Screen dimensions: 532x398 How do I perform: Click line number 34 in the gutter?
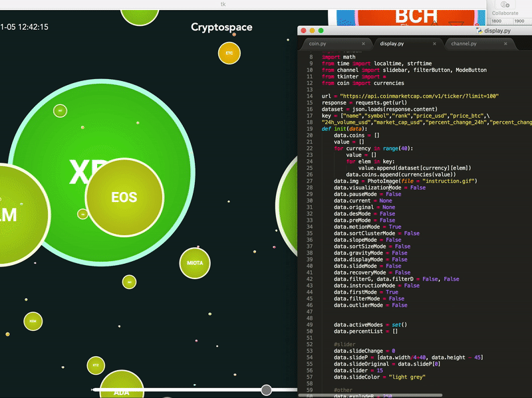[x=309, y=227]
